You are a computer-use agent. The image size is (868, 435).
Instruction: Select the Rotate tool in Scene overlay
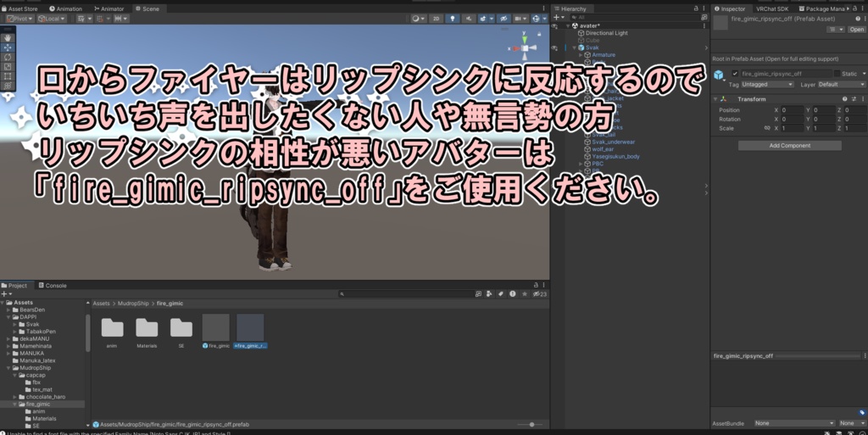[7, 57]
